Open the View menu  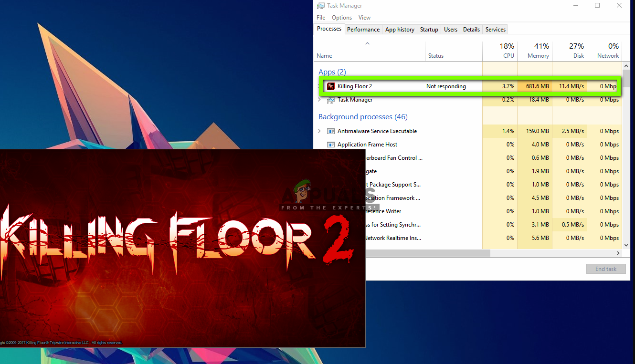coord(364,18)
